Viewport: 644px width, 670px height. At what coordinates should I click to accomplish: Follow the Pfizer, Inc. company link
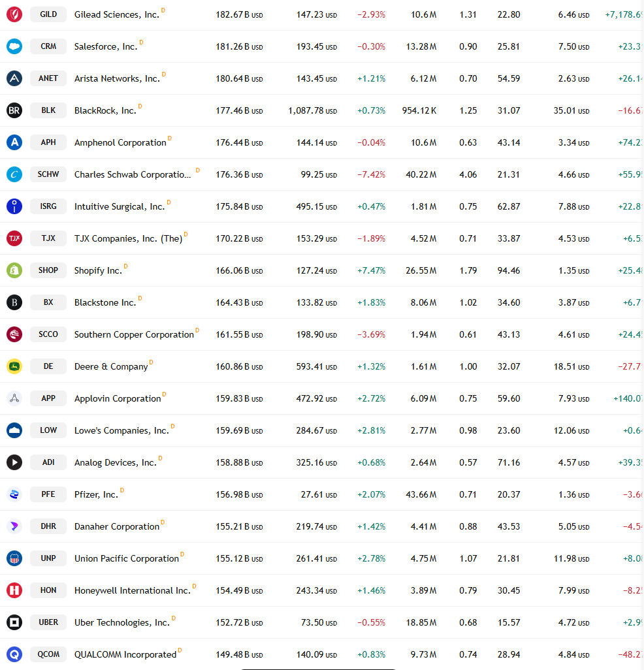tap(96, 495)
